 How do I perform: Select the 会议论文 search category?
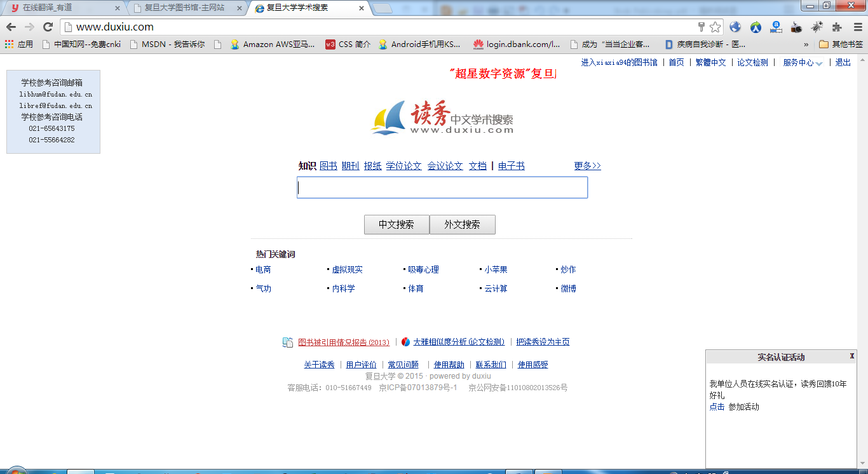(x=445, y=166)
